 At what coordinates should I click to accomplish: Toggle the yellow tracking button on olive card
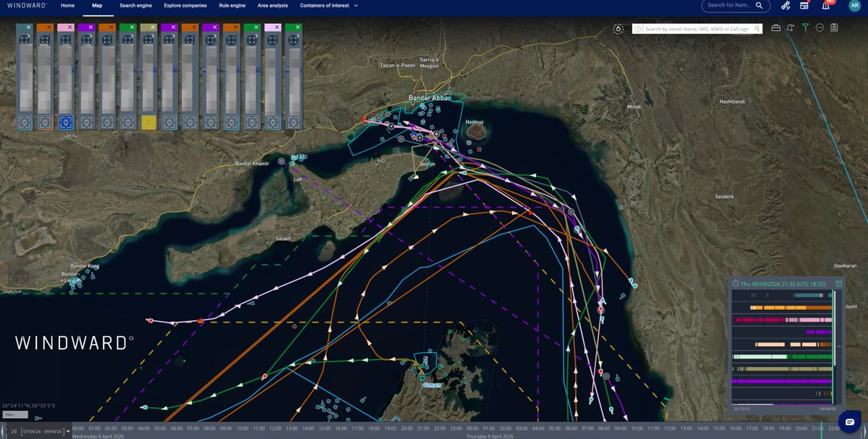coord(149,122)
